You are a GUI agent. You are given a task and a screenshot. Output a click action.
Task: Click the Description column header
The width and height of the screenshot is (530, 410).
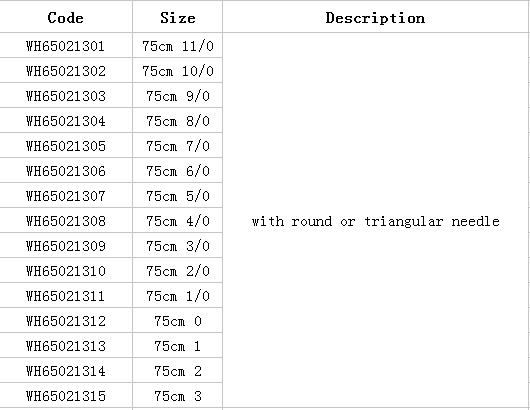point(375,18)
